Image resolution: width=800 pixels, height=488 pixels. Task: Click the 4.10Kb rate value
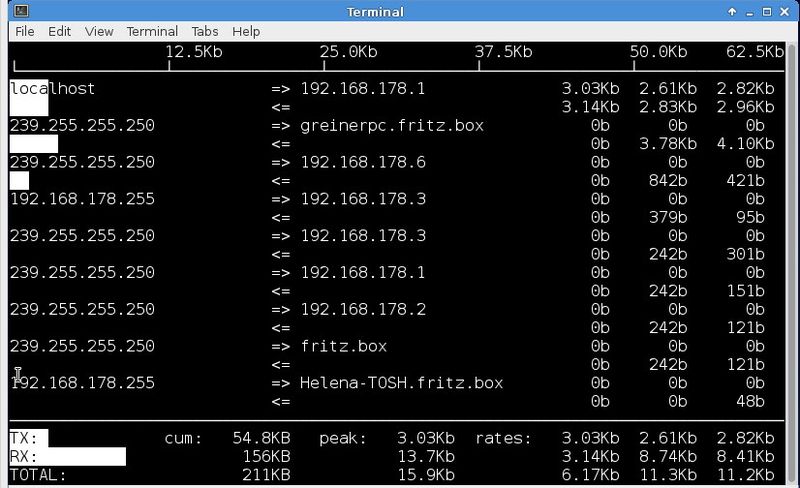[x=745, y=144]
